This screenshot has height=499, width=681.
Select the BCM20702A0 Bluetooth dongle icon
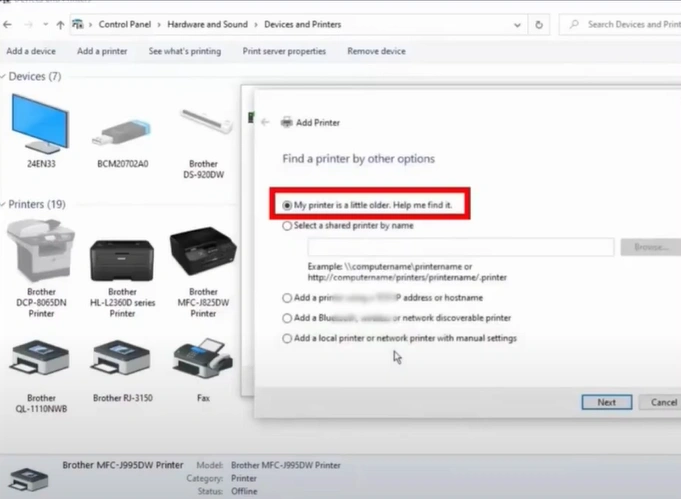pos(122,130)
